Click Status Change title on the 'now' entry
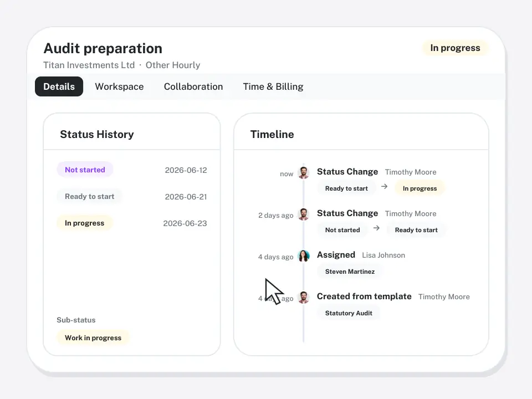Viewport: 532px width, 399px height. click(x=347, y=172)
